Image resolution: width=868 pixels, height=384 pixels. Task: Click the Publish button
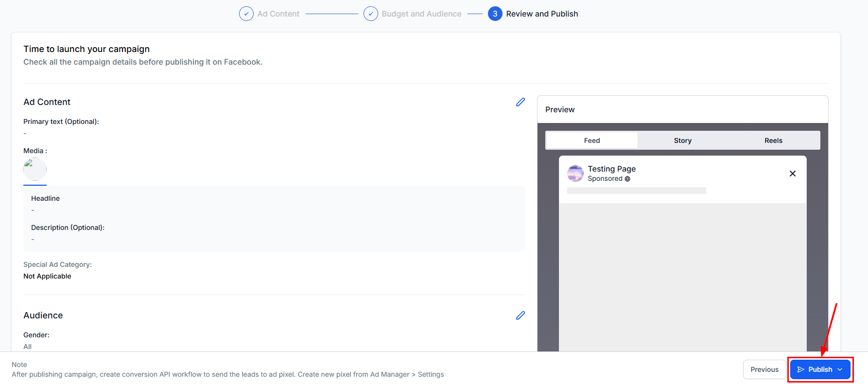[820, 369]
